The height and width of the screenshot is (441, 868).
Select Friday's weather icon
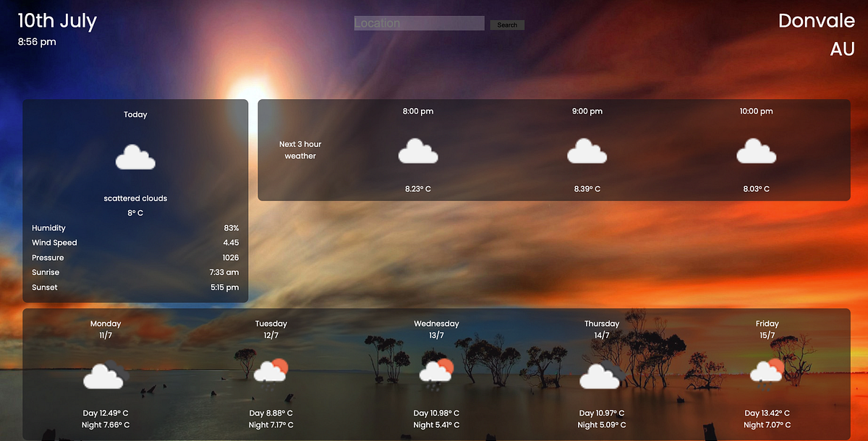767,371
